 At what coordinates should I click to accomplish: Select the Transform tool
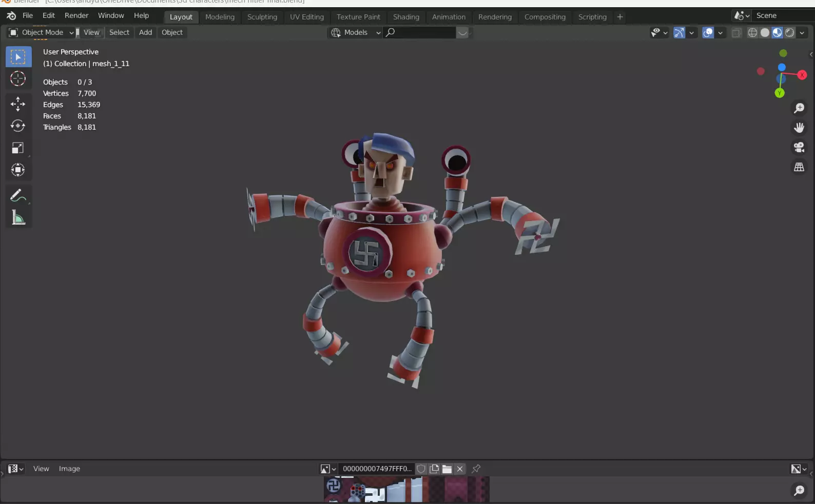coord(18,170)
